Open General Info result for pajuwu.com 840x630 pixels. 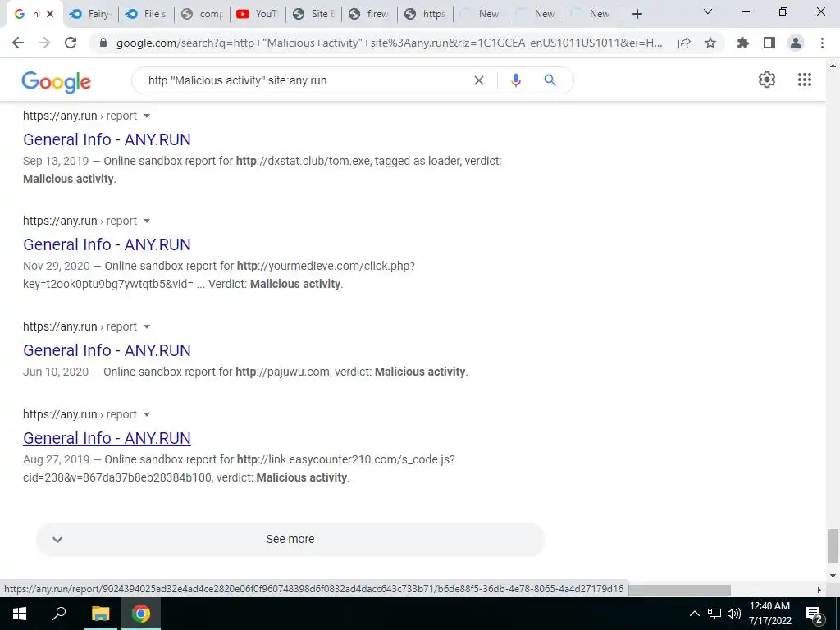(x=107, y=350)
